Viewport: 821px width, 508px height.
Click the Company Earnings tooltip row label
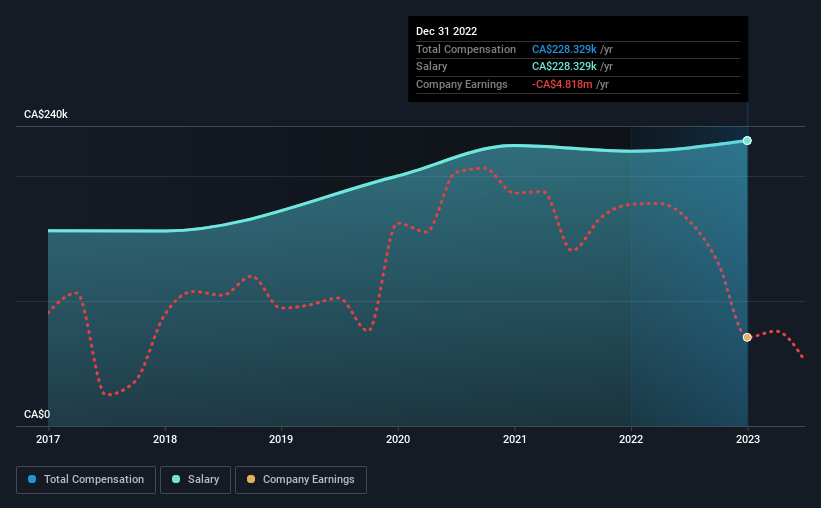[462, 84]
